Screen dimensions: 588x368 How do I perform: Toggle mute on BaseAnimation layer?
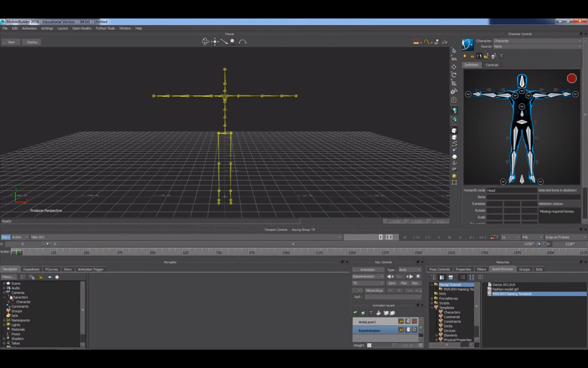click(x=414, y=330)
